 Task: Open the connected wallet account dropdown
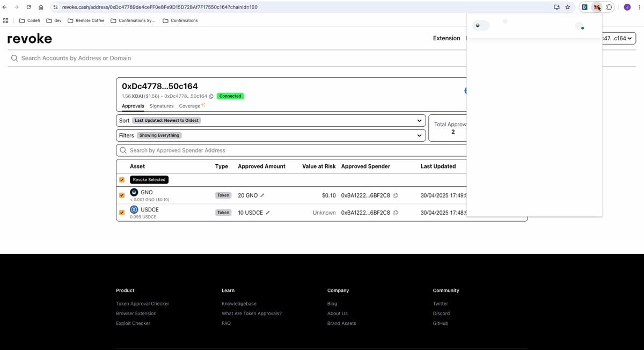click(x=618, y=38)
